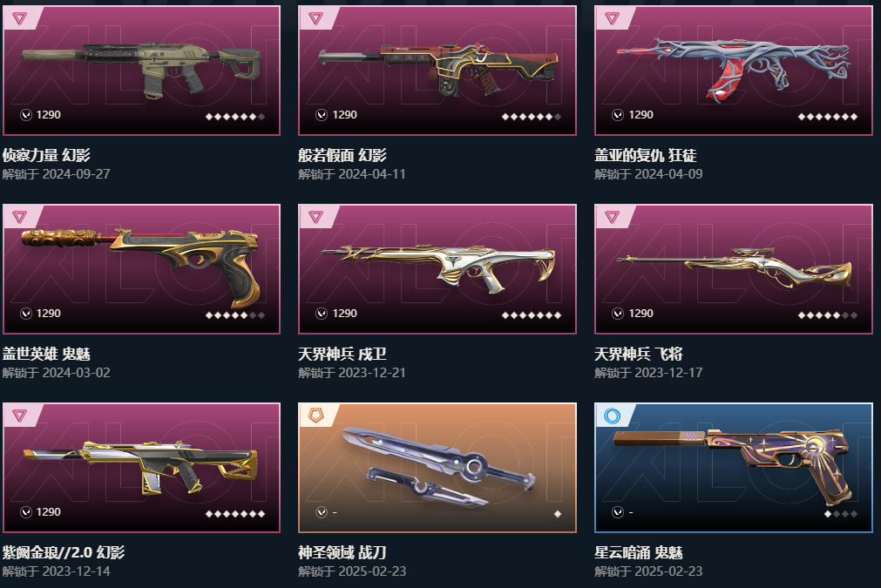881x588 pixels.
Task: Click the 天界神兵 飞将 skin name
Action: [638, 354]
